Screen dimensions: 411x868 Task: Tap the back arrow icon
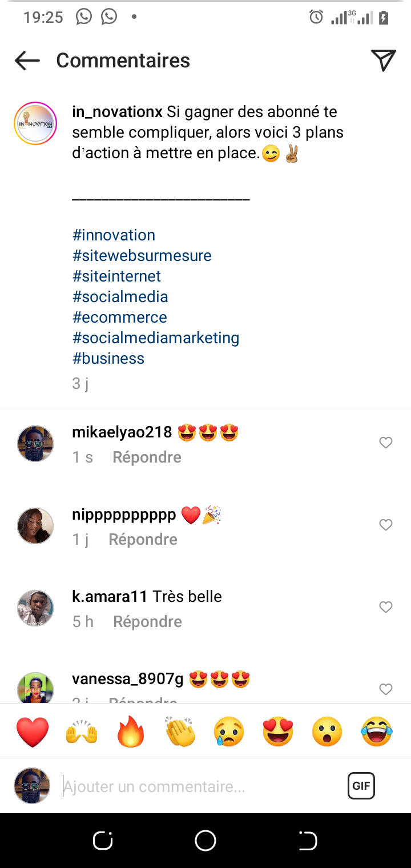(x=27, y=61)
